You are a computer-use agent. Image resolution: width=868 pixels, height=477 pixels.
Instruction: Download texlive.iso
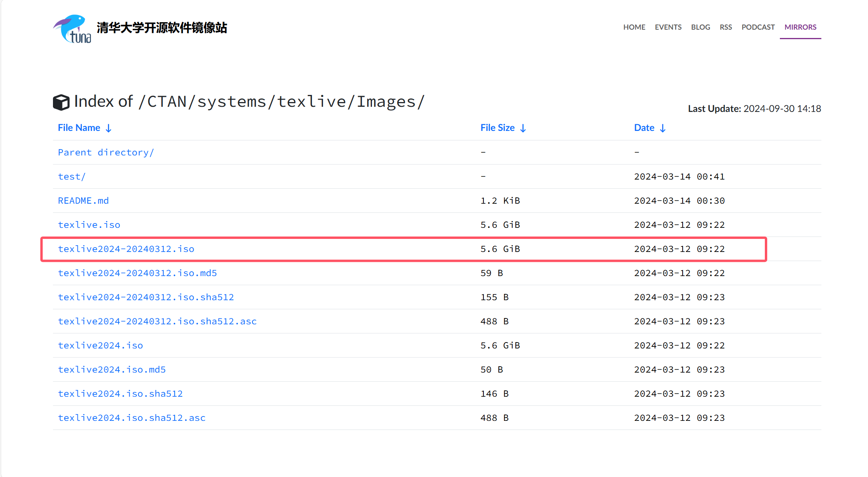pos(89,225)
